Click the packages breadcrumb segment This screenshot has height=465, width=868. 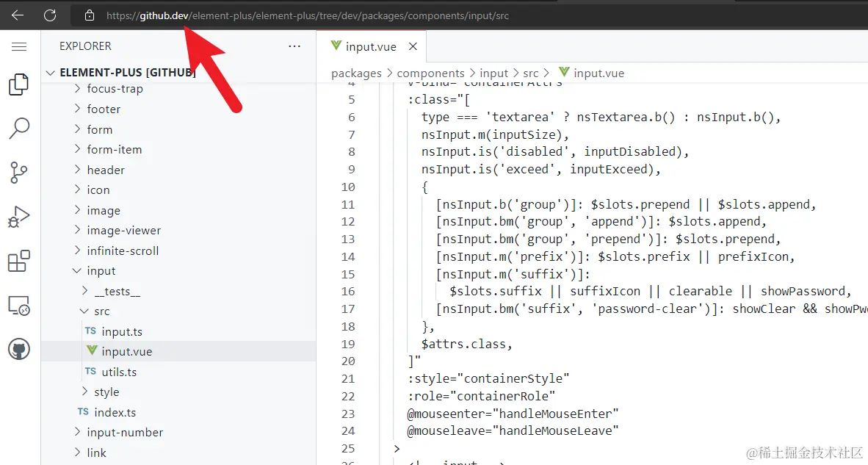(356, 73)
